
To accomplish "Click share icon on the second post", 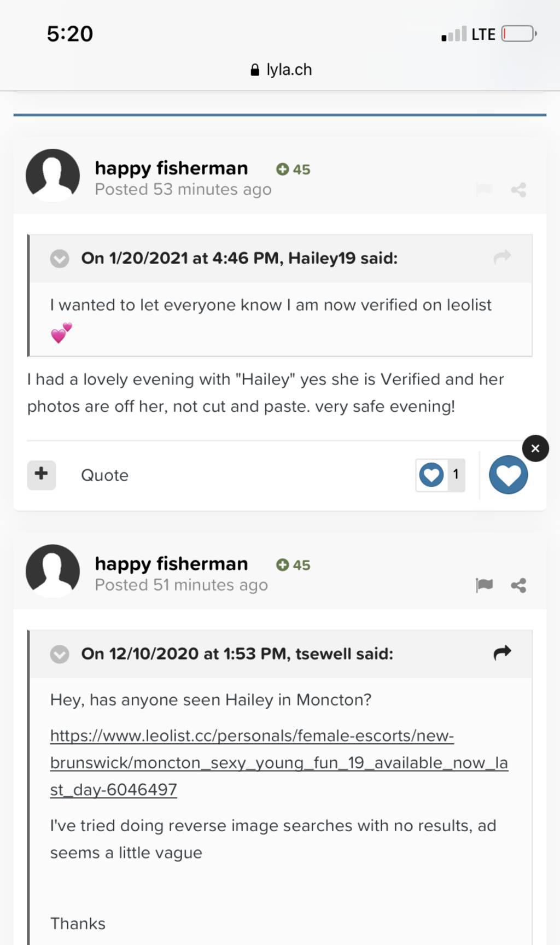I will pyautogui.click(x=518, y=585).
